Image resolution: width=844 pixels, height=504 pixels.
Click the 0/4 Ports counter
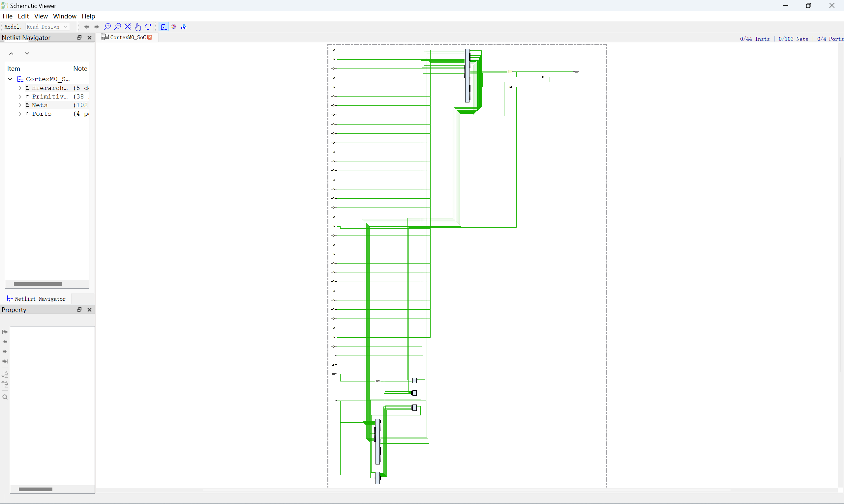click(x=830, y=39)
